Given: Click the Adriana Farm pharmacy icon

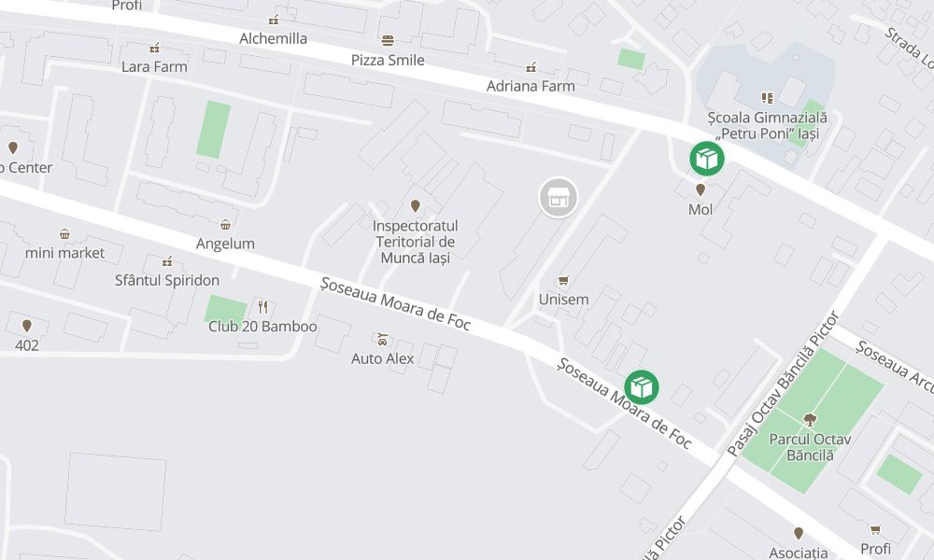Looking at the screenshot, I should tap(531, 67).
